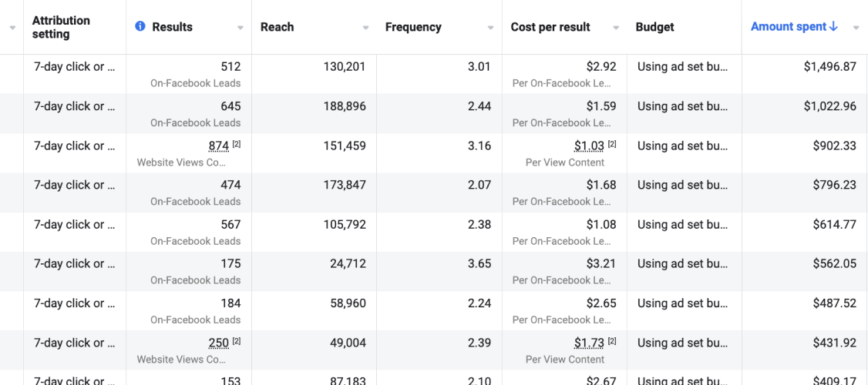
Task: Click the [2] footnote marker beside $1.03
Action: 612,144
